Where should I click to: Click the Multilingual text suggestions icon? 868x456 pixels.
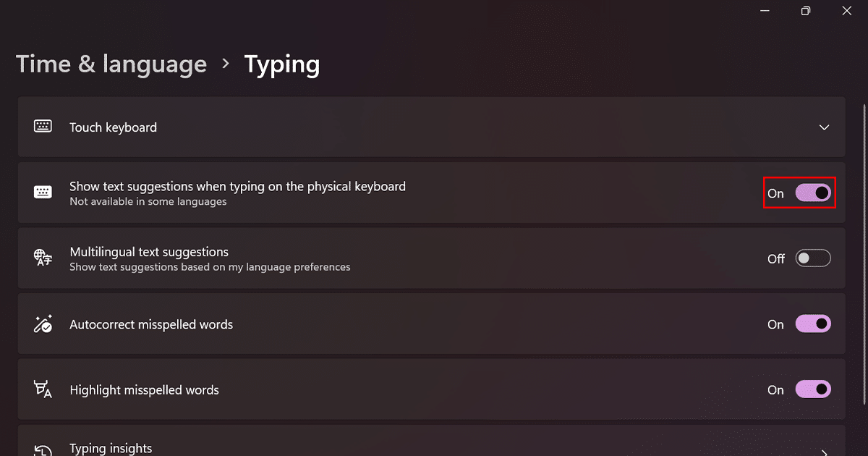click(x=43, y=258)
